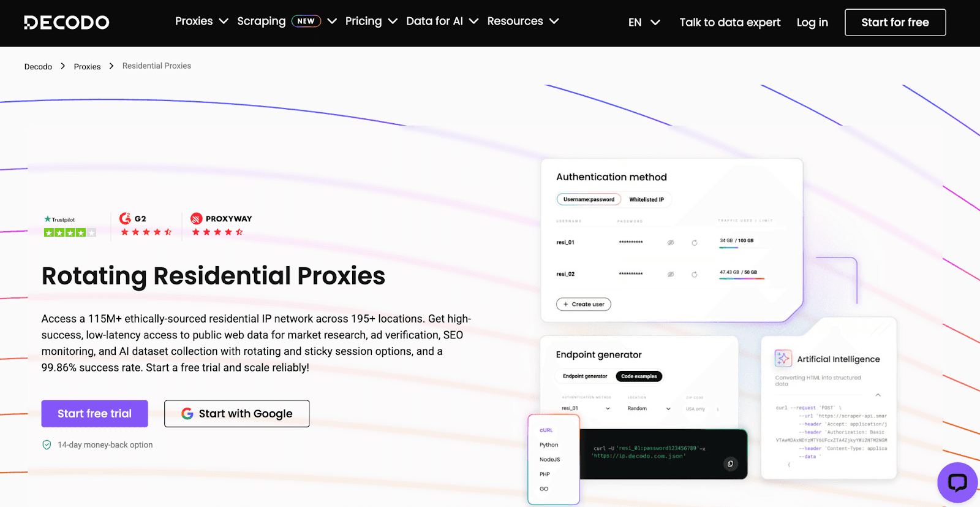Click the refresh icon for resi_02

coord(695,275)
